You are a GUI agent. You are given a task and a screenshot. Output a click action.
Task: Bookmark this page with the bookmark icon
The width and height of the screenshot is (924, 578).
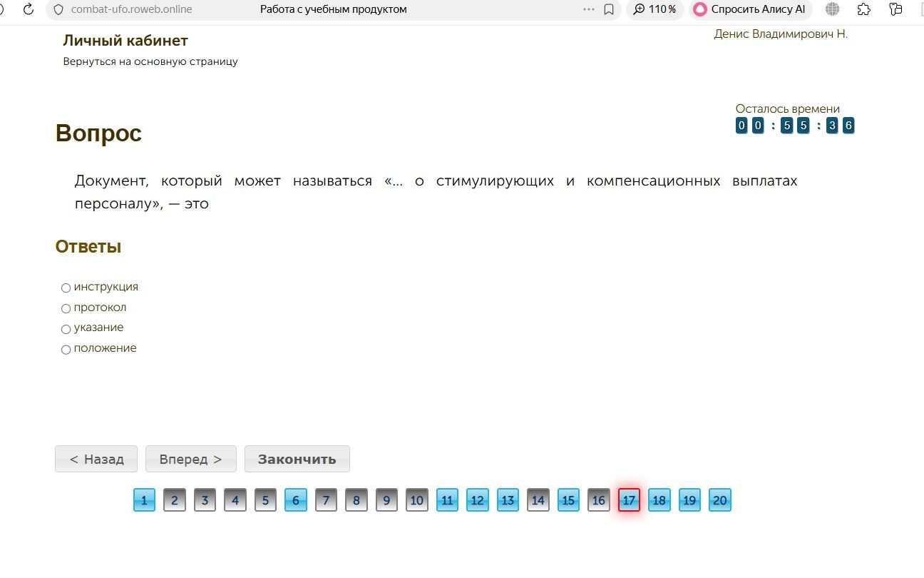(x=609, y=9)
